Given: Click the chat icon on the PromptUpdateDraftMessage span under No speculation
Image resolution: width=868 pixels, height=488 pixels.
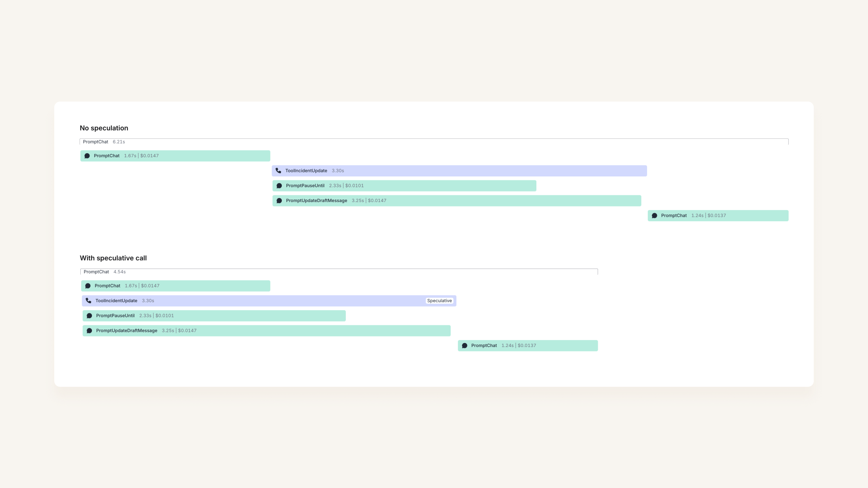Looking at the screenshot, I should 279,201.
